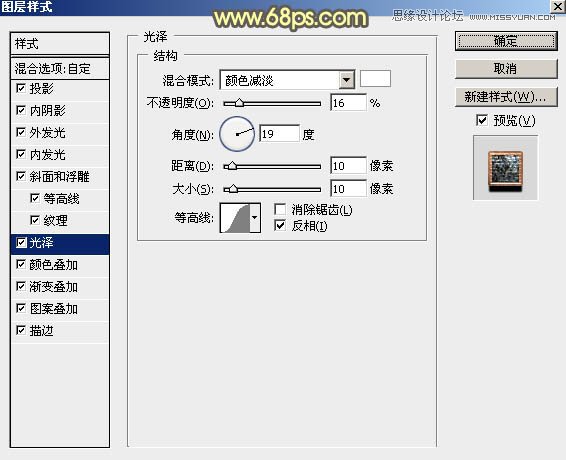Click the 距离 distance slider
Viewport: 566px width, 460px height.
pyautogui.click(x=272, y=166)
